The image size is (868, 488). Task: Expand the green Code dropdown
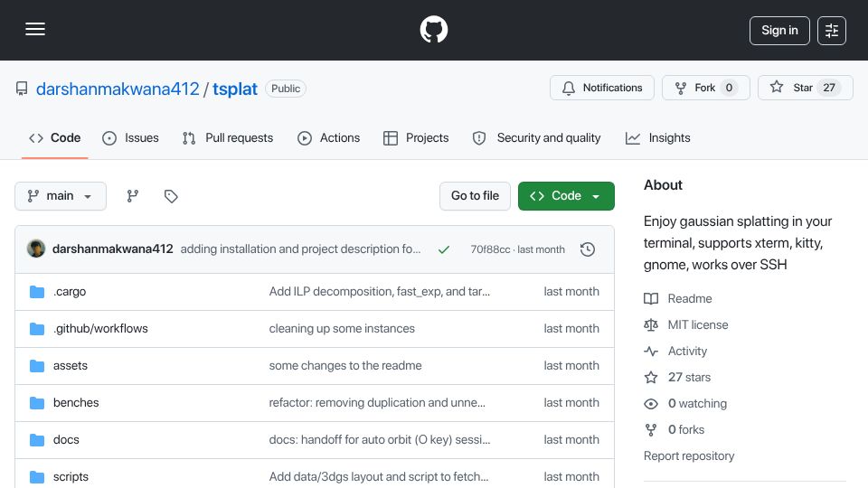click(x=566, y=196)
